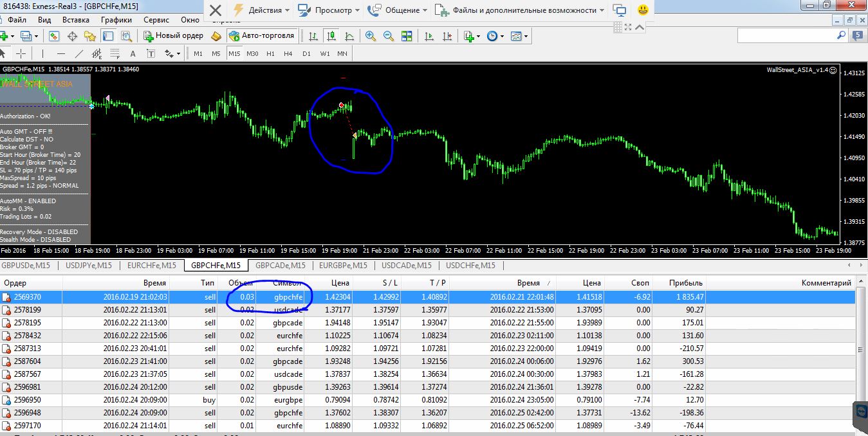The width and height of the screenshot is (868, 436).
Task: Open the MetaEditor yellow book icon
Action: [216, 36]
